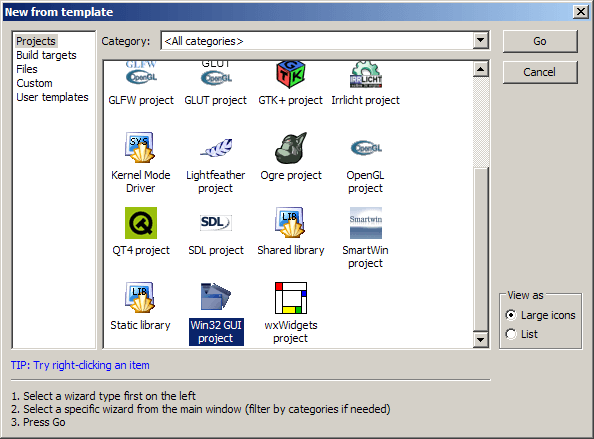Open the Category dropdown arrow

tap(481, 40)
